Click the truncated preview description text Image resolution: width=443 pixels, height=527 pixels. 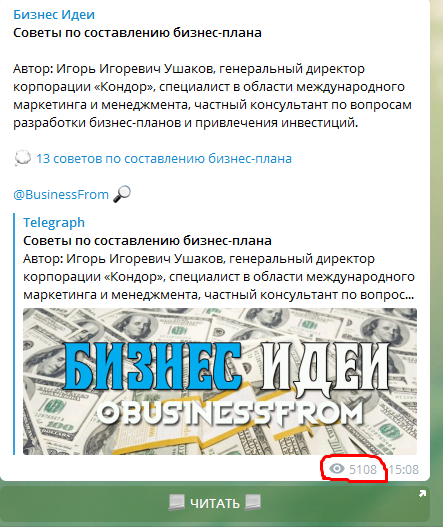(x=219, y=277)
